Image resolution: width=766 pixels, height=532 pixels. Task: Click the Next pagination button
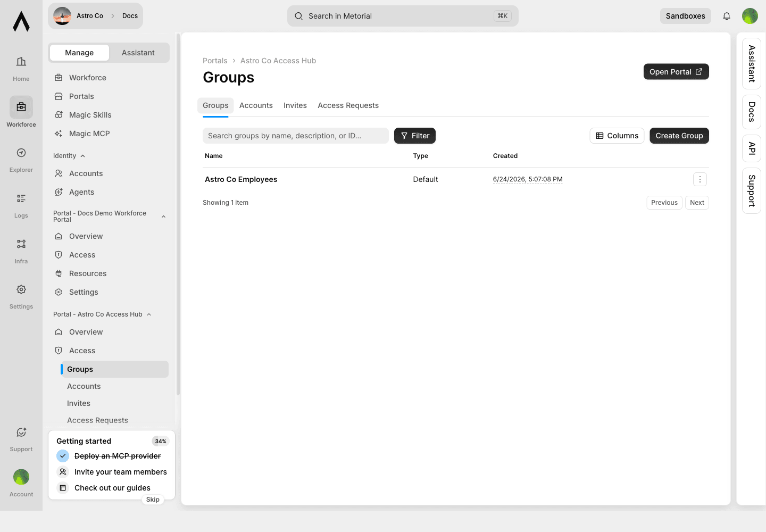(x=697, y=203)
